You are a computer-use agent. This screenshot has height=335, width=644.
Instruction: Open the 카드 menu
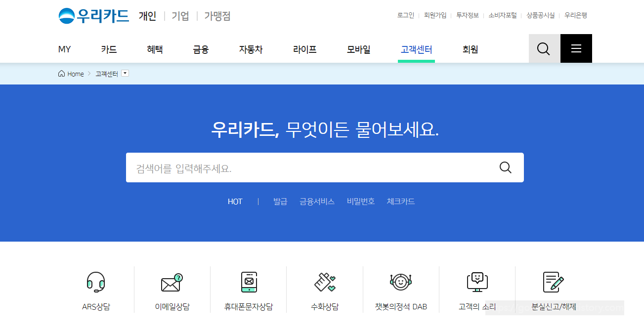tap(109, 49)
